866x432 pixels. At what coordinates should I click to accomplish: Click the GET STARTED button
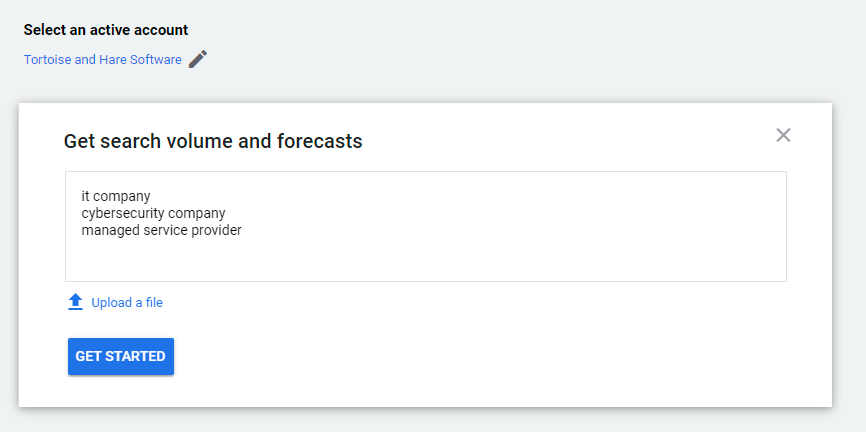(x=121, y=356)
